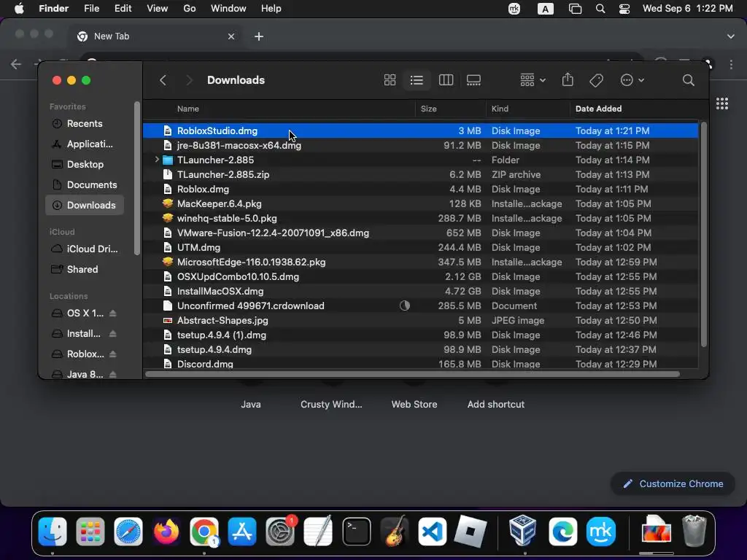Select Downloads in Finder sidebar
The image size is (747, 560).
point(85,205)
